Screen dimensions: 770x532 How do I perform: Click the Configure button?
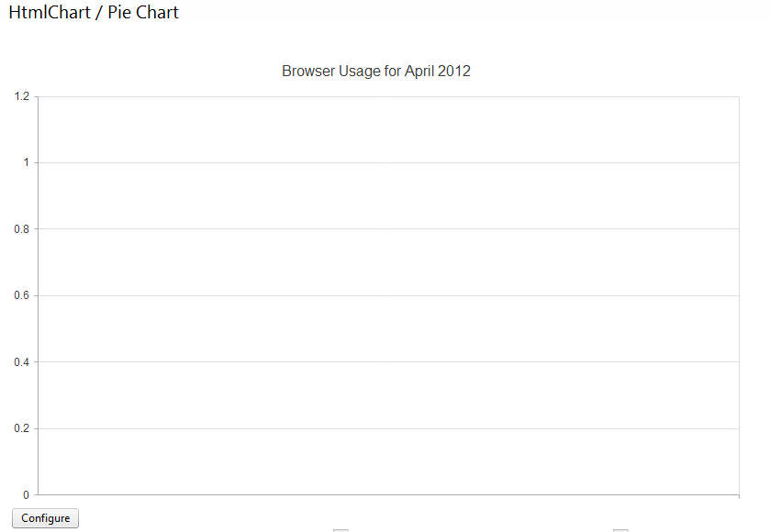click(46, 518)
